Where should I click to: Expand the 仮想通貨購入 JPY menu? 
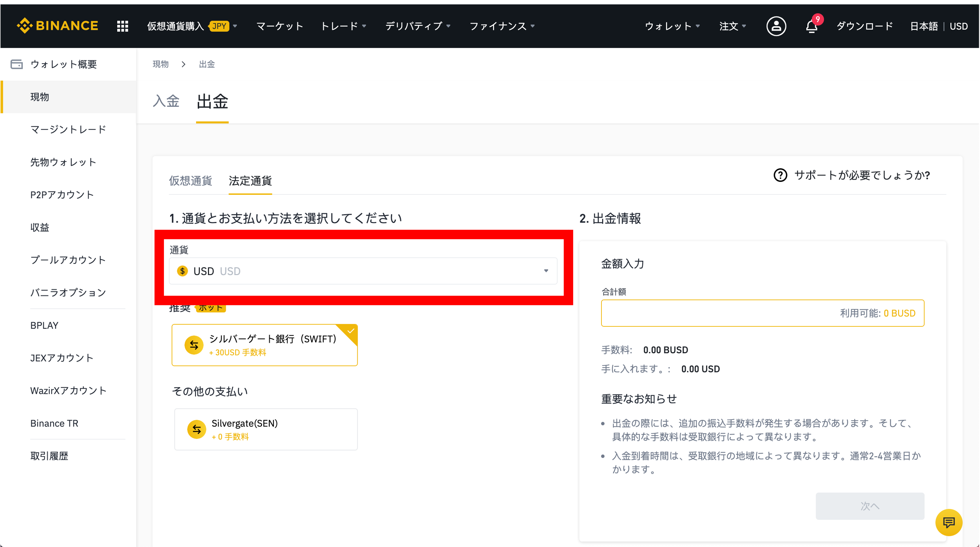pyautogui.click(x=192, y=26)
